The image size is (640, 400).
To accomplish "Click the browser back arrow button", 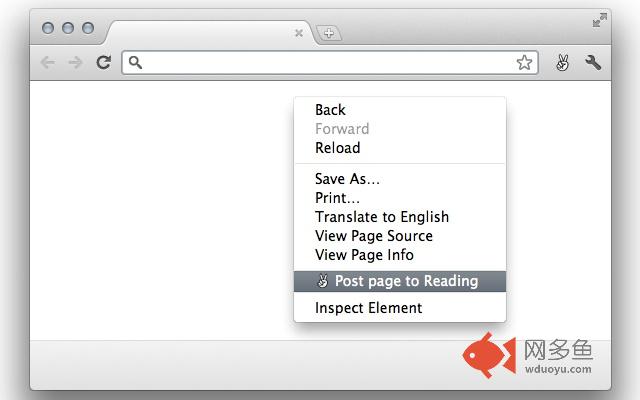I will [x=47, y=63].
